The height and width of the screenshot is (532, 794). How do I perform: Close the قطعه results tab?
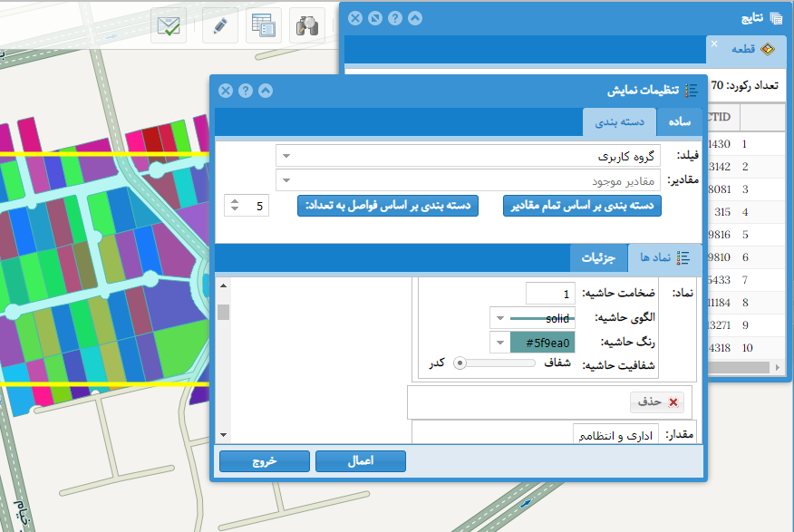click(714, 44)
